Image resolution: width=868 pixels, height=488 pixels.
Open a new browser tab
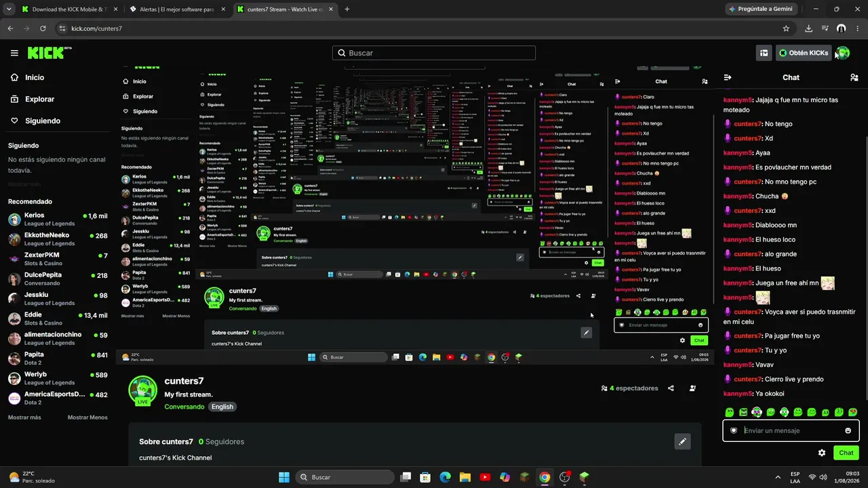click(347, 9)
